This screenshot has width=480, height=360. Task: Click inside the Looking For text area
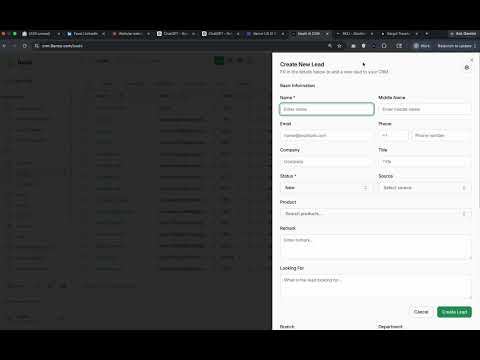pos(376,287)
